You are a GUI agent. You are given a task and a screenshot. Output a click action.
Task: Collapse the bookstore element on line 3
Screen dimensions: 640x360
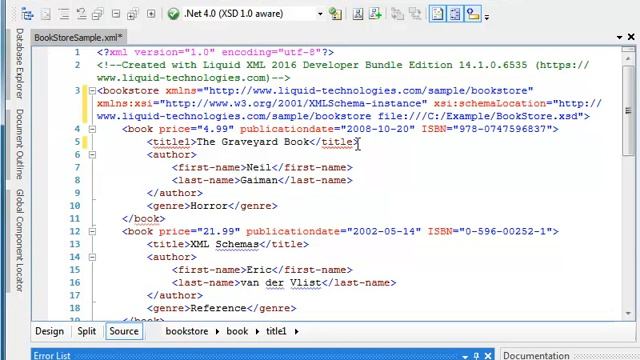tap(92, 91)
